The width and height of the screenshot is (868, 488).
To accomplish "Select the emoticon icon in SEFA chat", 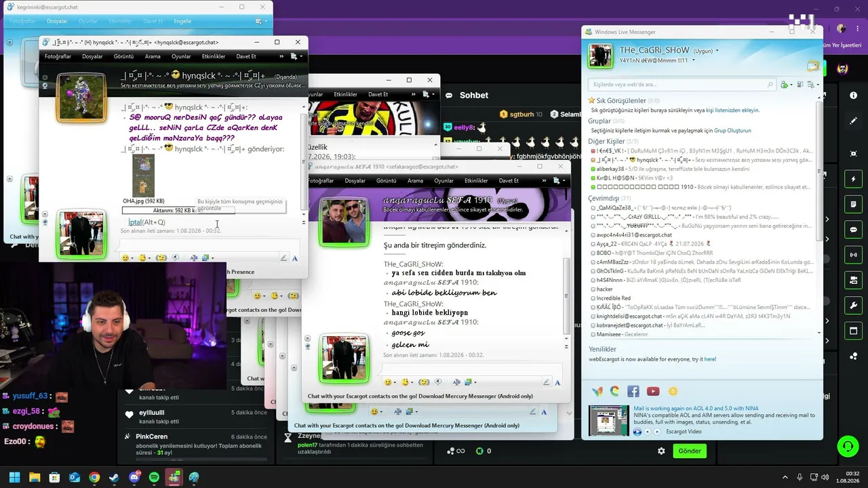I will [387, 382].
